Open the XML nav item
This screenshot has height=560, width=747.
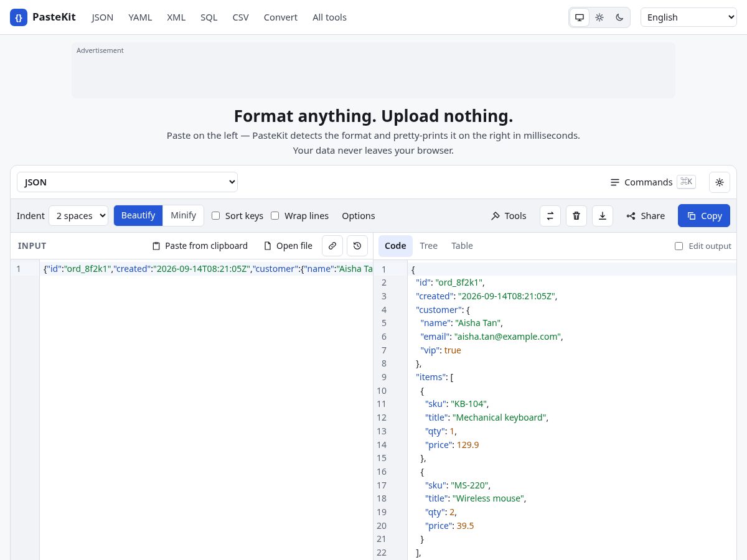point(176,17)
